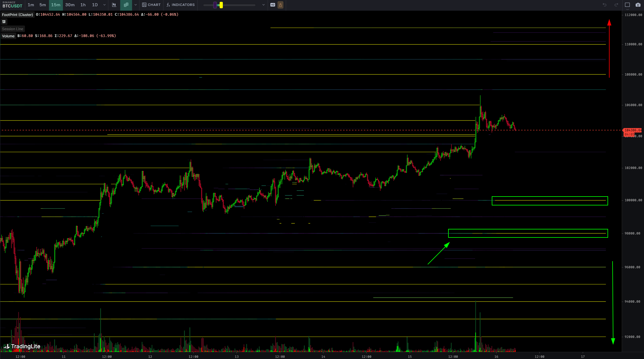Toggle the orange lock button
This screenshot has height=359, width=644.
click(280, 5)
